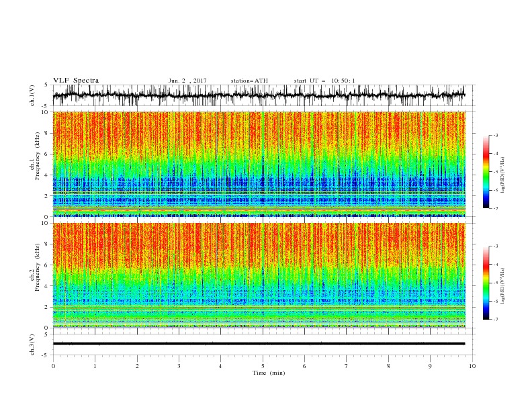Image resolution: width=532 pixels, height=411 pixels.
Task: Click the ch.1 frequency axis "6" tick
Action: tap(46, 154)
